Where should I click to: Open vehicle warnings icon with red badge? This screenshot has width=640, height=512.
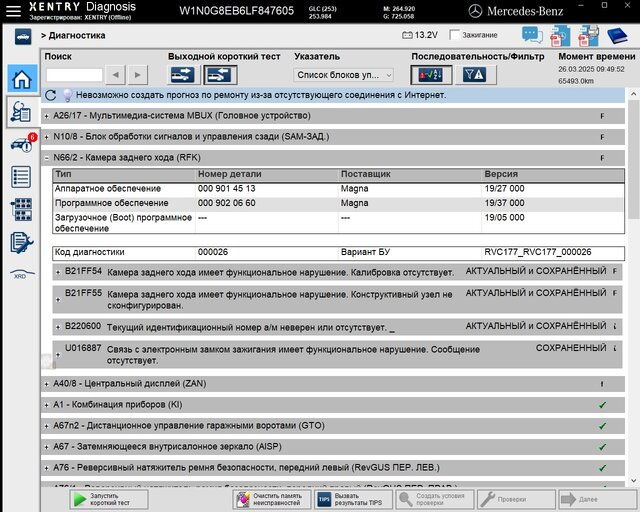24,143
